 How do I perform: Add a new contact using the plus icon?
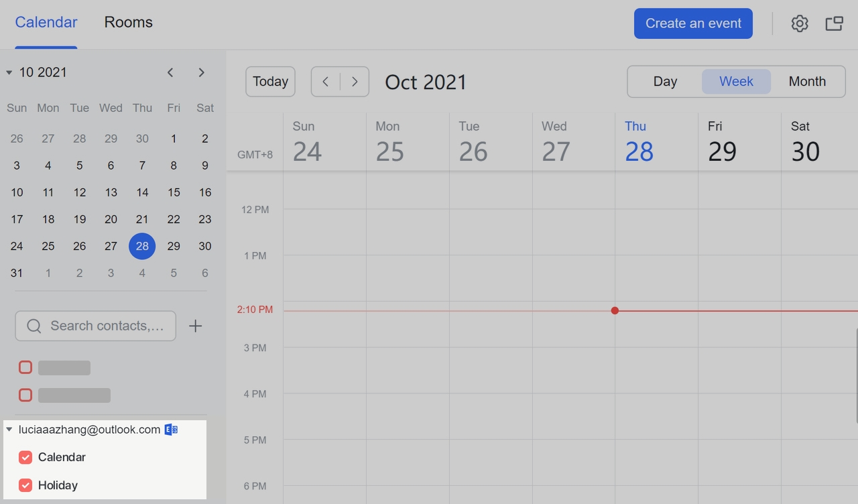point(195,326)
